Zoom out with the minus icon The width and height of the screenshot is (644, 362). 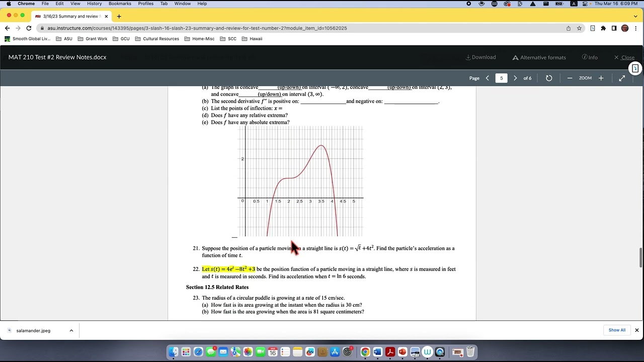[570, 78]
